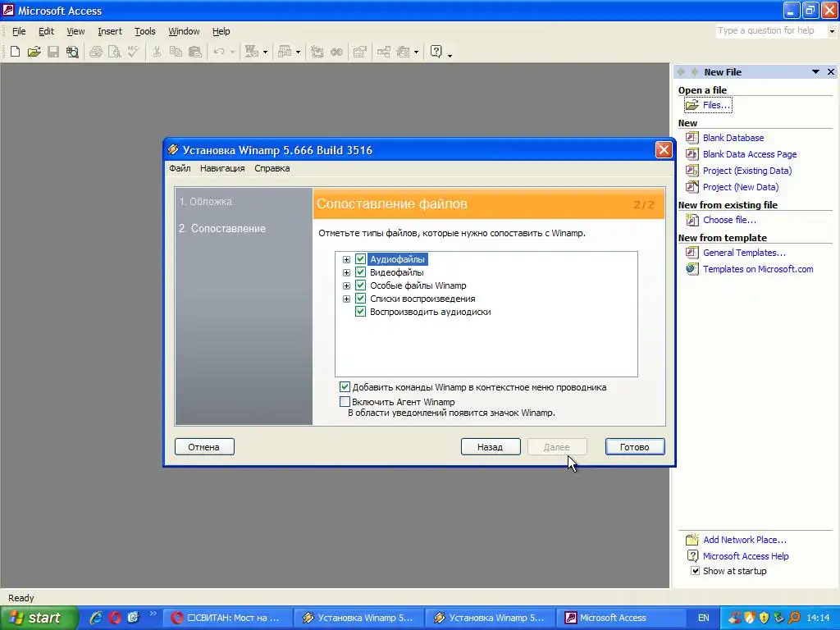Open the Access Tools menu
Viewport: 840px width, 630px height.
pyautogui.click(x=144, y=32)
